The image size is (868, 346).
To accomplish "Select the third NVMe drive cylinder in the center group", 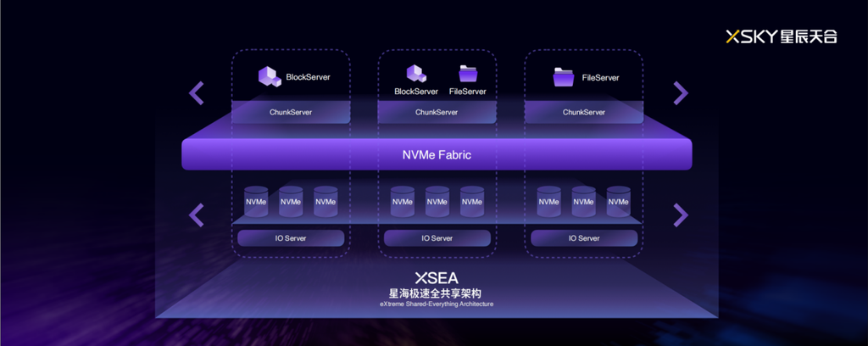I will [x=472, y=202].
